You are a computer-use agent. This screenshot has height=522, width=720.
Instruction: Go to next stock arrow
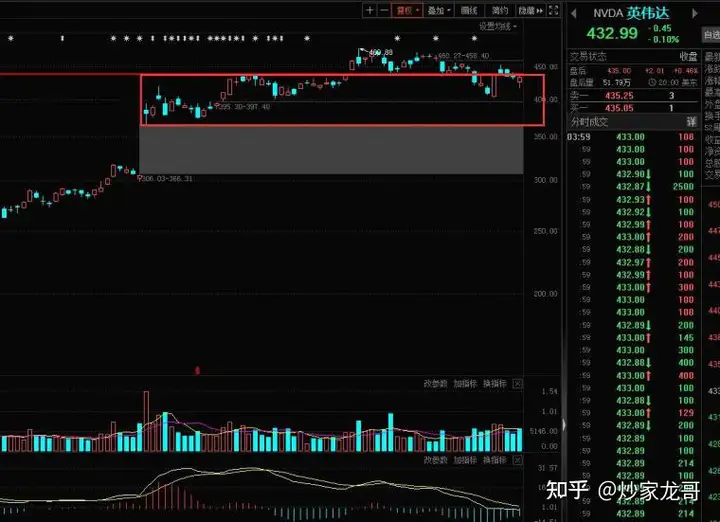(x=695, y=14)
